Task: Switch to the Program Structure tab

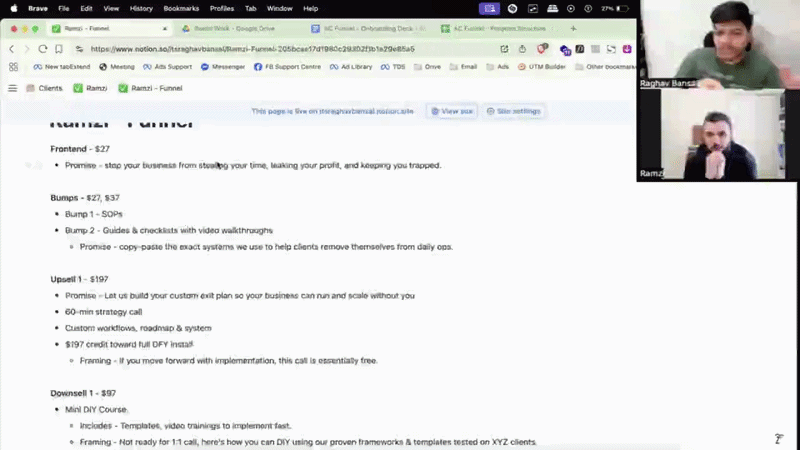Action: [x=498, y=29]
